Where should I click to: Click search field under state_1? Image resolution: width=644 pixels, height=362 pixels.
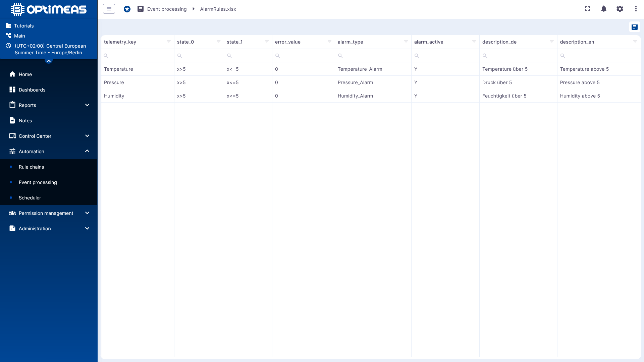248,56
